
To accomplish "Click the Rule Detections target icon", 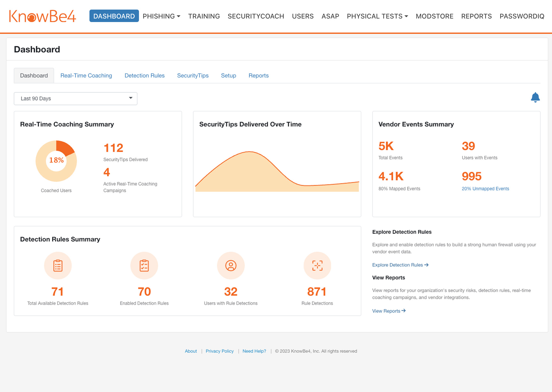I will tap(317, 265).
